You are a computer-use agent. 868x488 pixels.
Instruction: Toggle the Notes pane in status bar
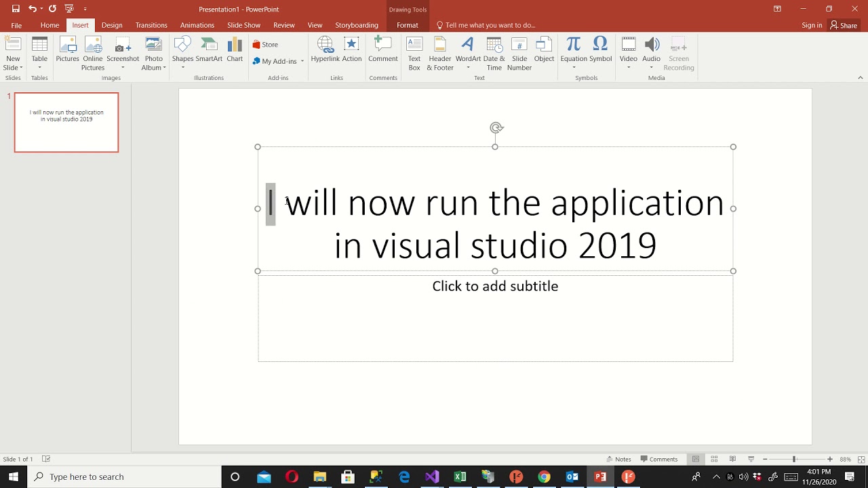(x=618, y=459)
